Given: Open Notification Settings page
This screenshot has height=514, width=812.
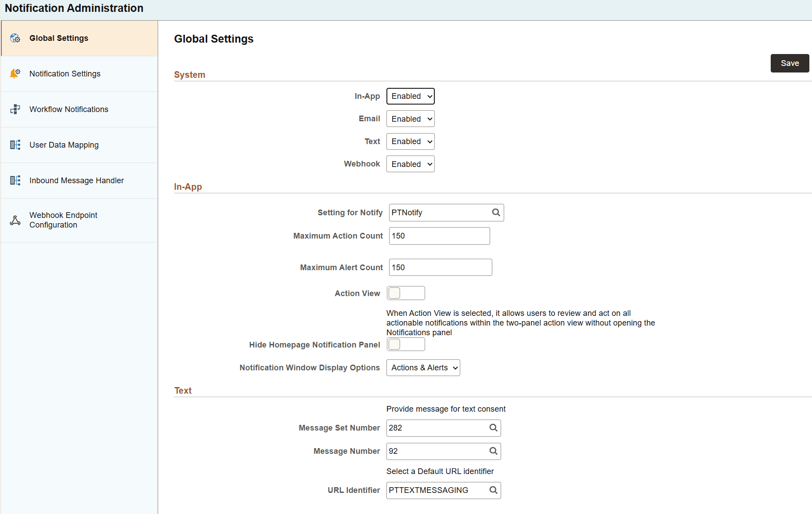Looking at the screenshot, I should pyautogui.click(x=79, y=74).
